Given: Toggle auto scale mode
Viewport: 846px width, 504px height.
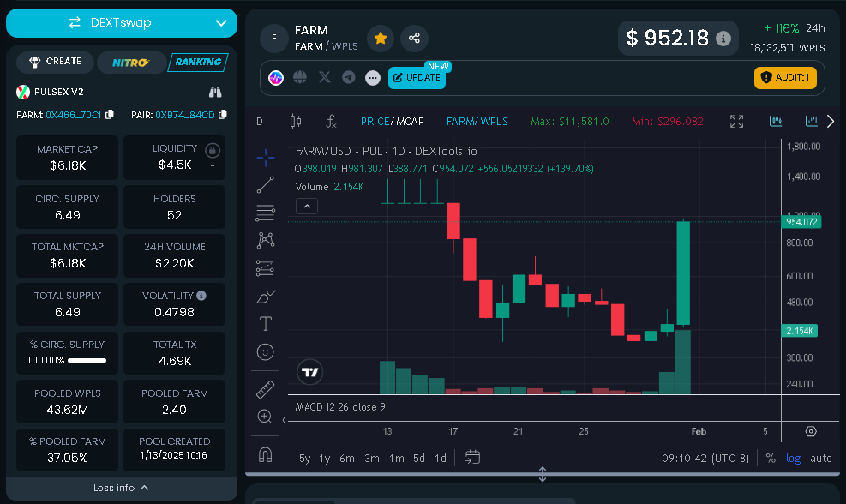Looking at the screenshot, I should tap(820, 458).
